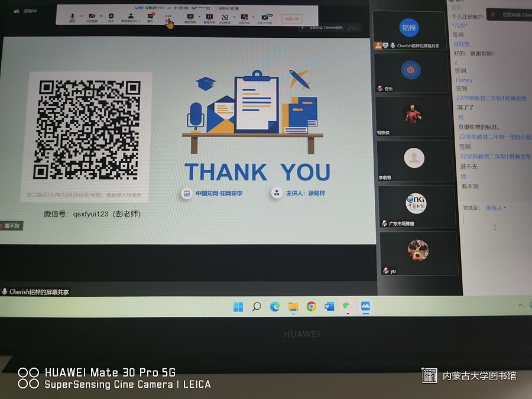Click the 看不到 chat popup over the slide
Screen dimensions: 532x399
coord(11,226)
